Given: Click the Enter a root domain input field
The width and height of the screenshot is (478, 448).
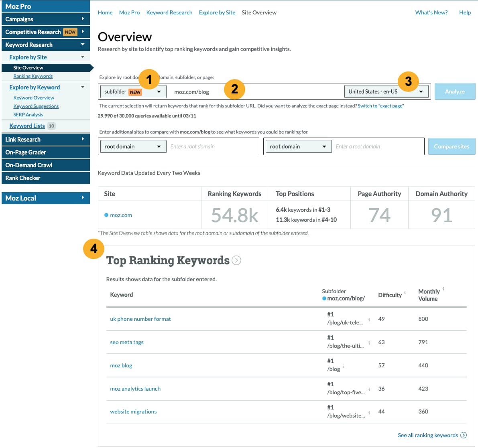Looking at the screenshot, I should (213, 146).
